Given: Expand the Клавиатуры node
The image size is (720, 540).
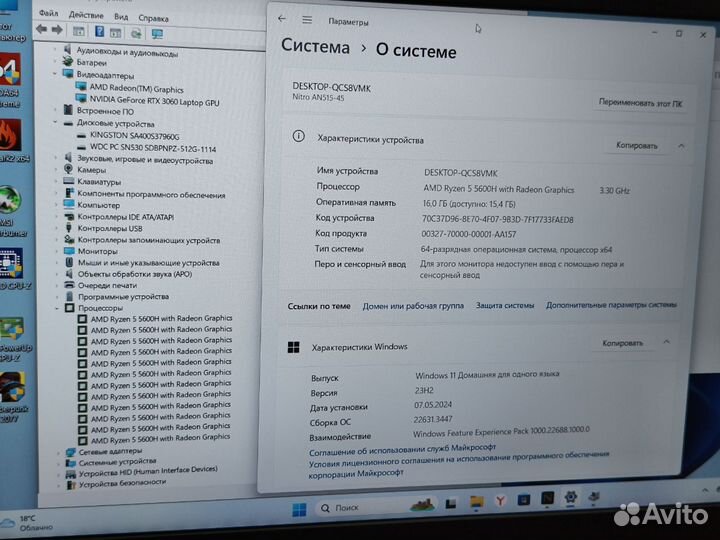Looking at the screenshot, I should pos(56,182).
